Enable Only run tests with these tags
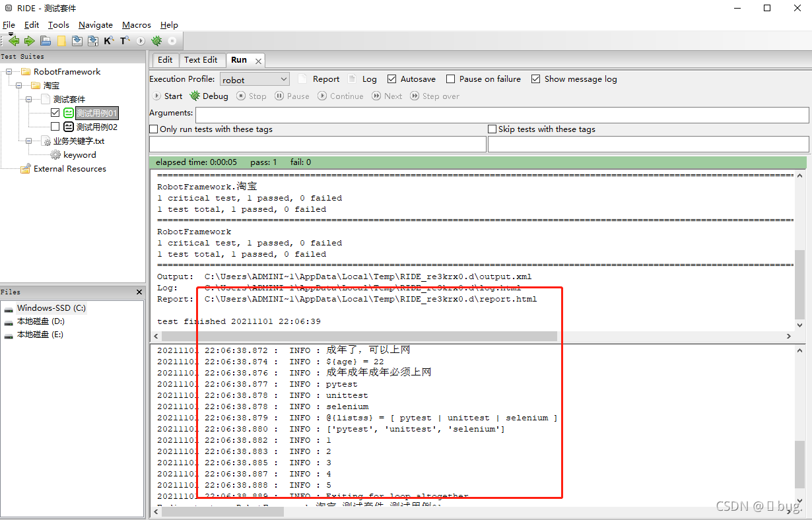Image resolution: width=812 pixels, height=520 pixels. pyautogui.click(x=154, y=129)
